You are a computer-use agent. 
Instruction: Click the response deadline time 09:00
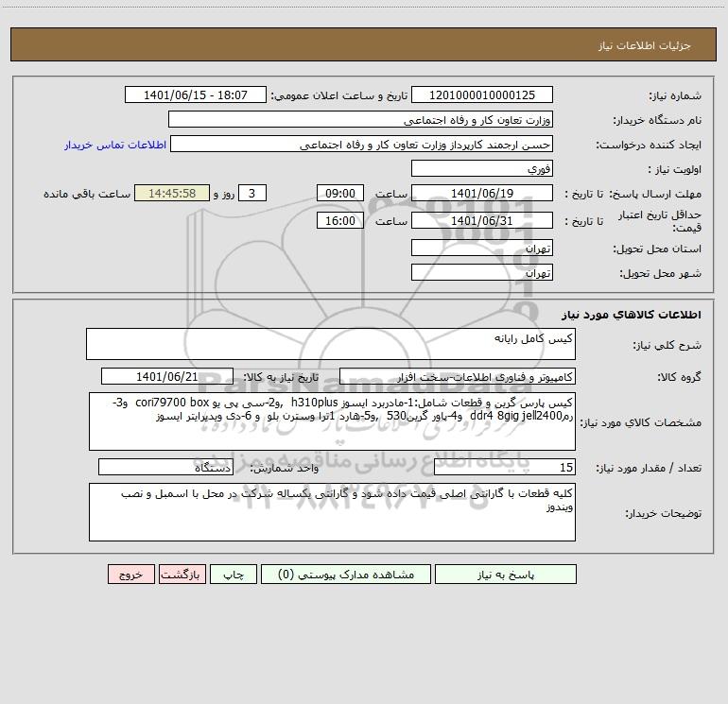[x=339, y=193]
